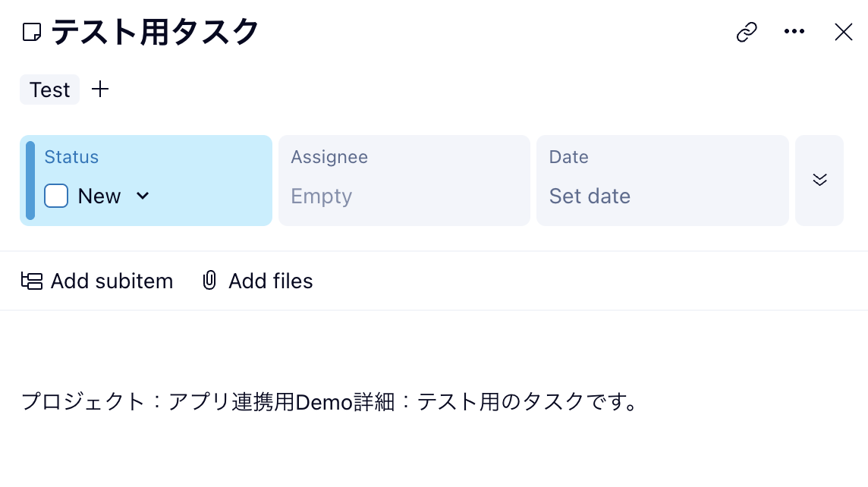Click the task title テスト用タスク to edit

pos(156,33)
